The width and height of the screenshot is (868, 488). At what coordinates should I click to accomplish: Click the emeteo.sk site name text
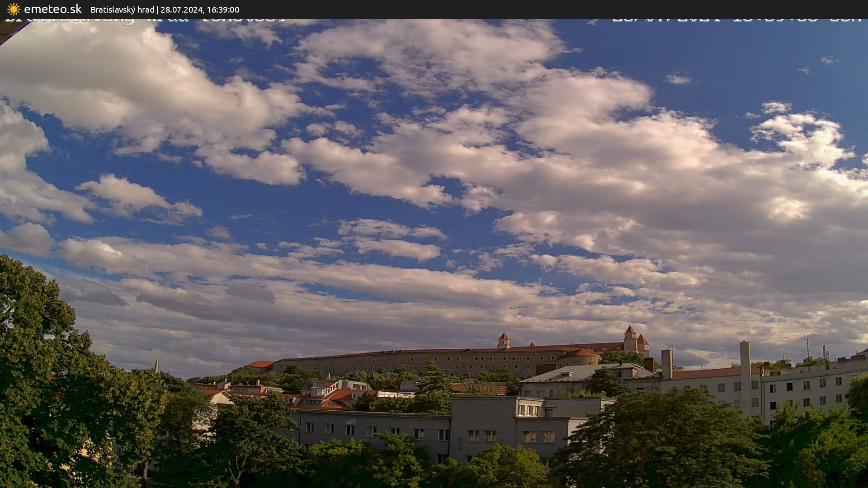tap(52, 9)
